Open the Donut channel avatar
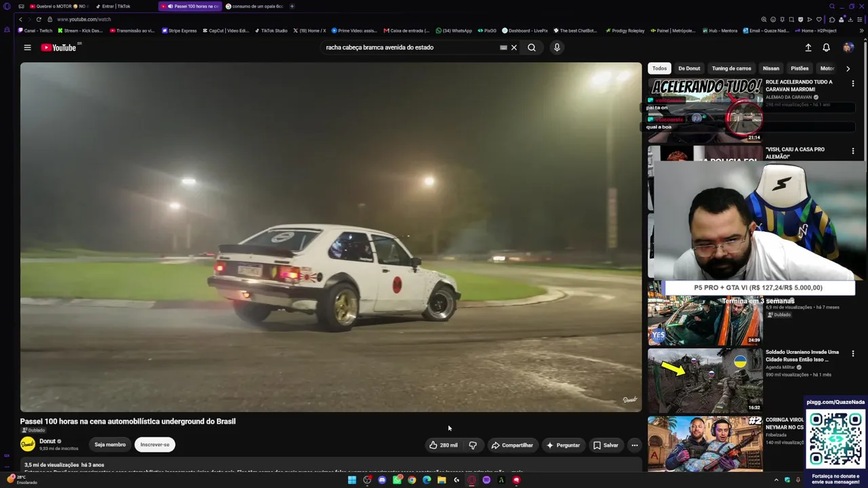Image resolution: width=868 pixels, height=488 pixels. pyautogui.click(x=28, y=445)
